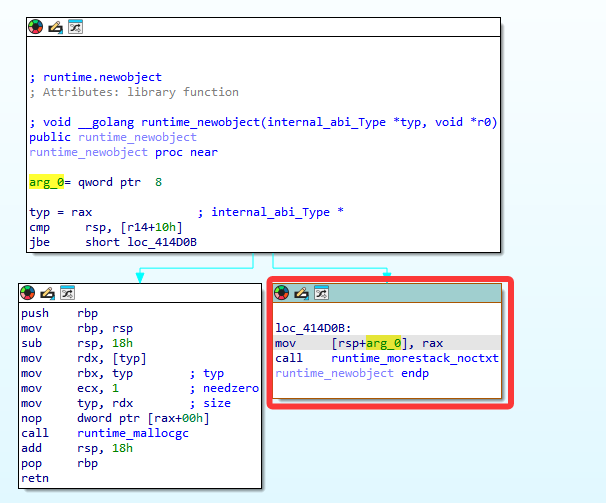Click the '; size' comment
The height and width of the screenshot is (503, 606).
pyautogui.click(x=210, y=403)
